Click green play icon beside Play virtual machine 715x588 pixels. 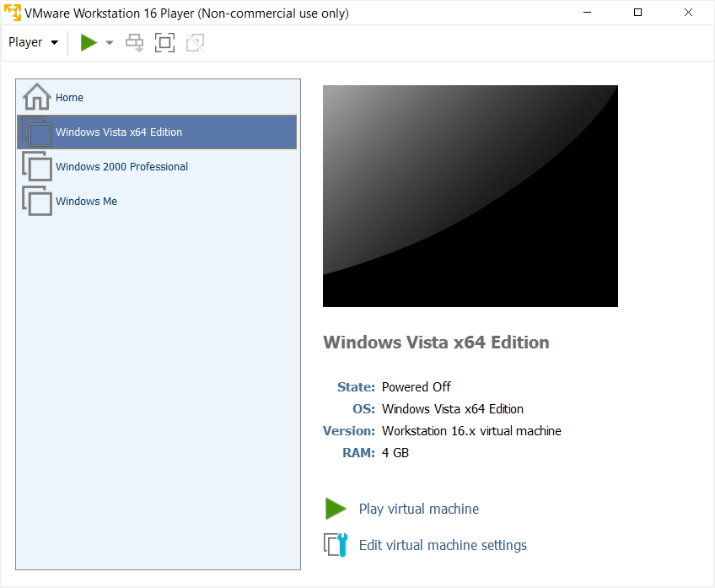(x=336, y=509)
